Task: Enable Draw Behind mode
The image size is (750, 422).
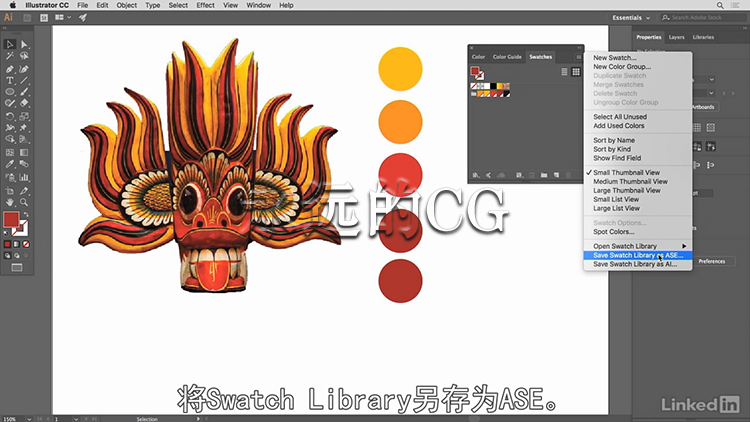Action: click(x=17, y=255)
